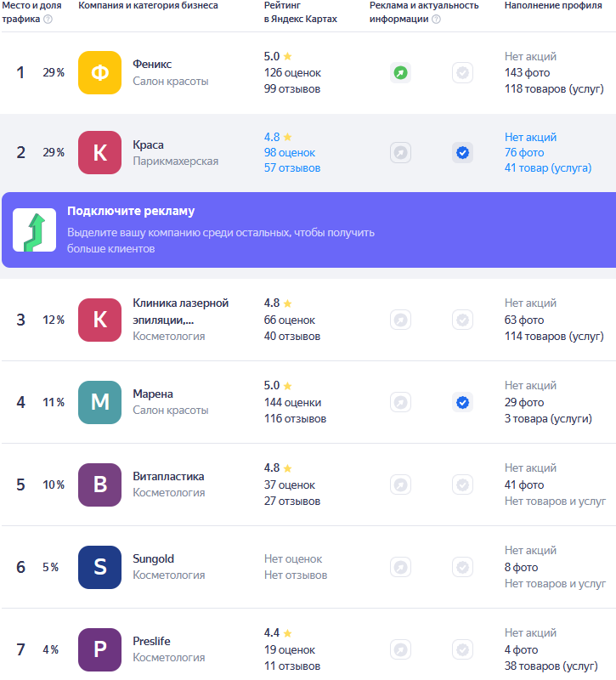Click the green advertising icon for Феникс
This screenshot has width=616, height=680.
click(x=400, y=73)
